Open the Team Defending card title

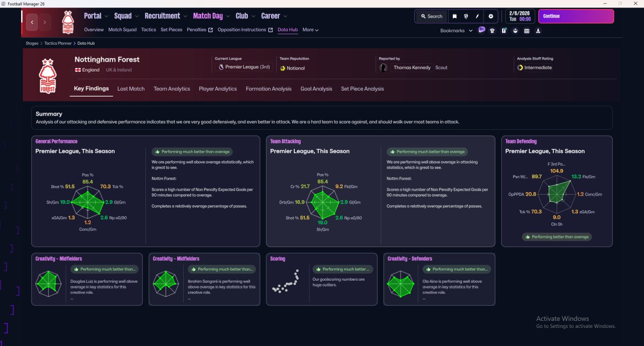click(x=521, y=141)
